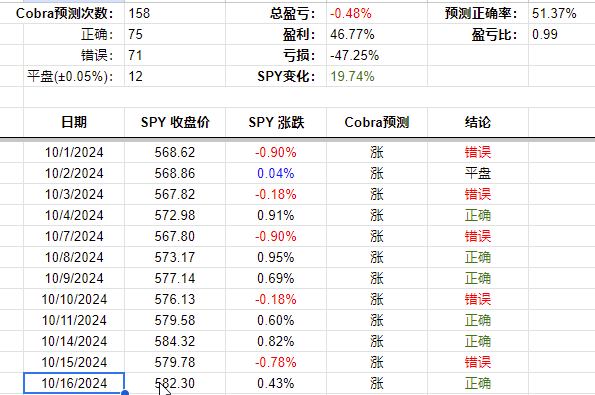This screenshot has width=595, height=395.
Task: Select the 584.32 closing price cell
Action: [175, 341]
